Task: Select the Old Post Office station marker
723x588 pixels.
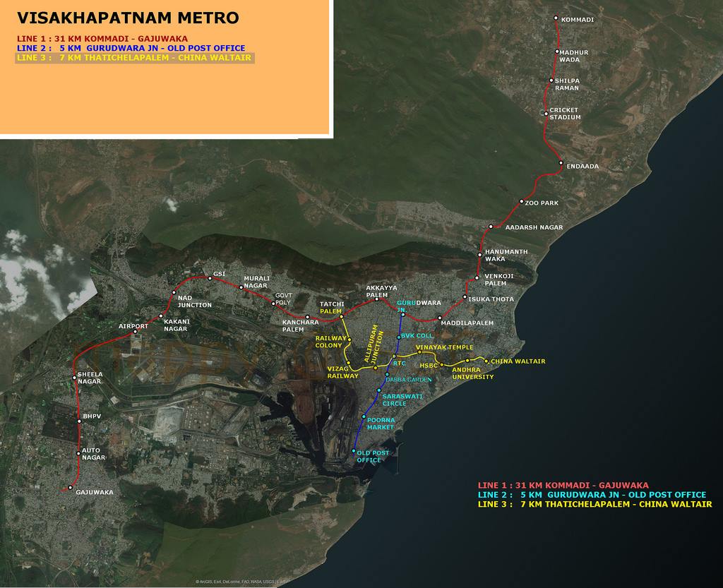Action: point(354,451)
